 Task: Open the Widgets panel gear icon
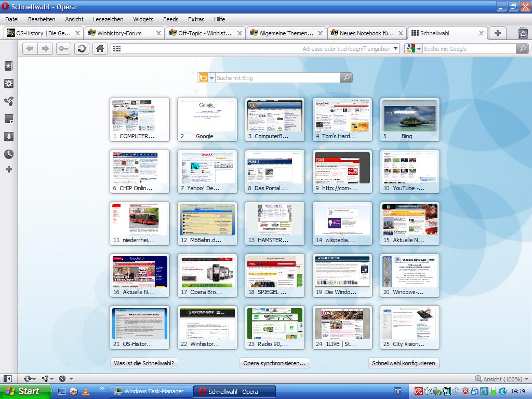[8, 84]
